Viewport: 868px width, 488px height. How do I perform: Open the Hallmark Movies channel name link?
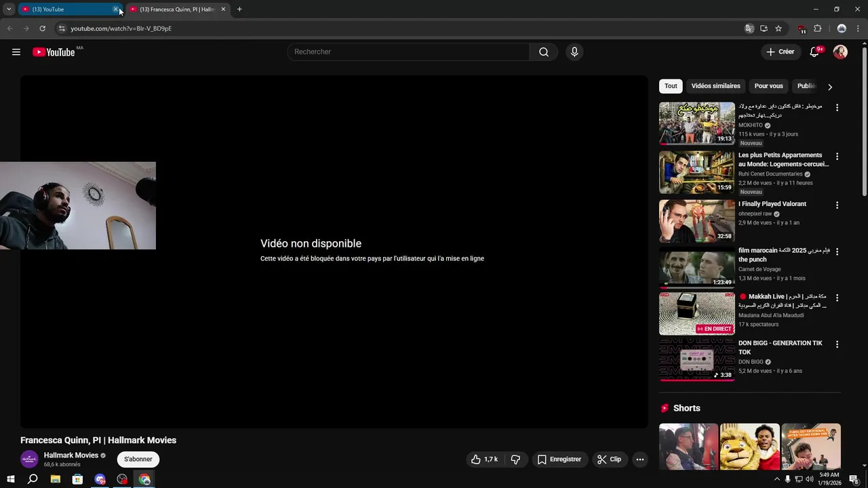pyautogui.click(x=71, y=455)
